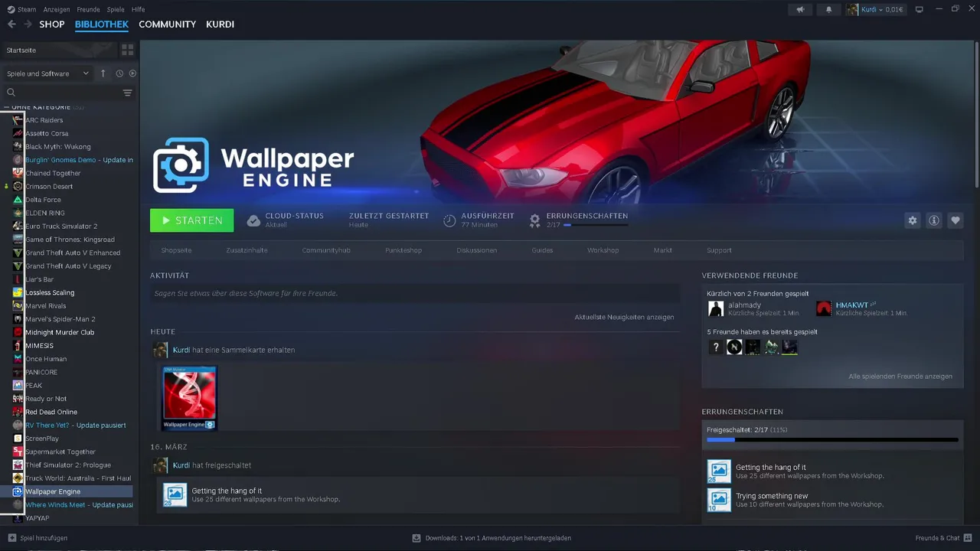980x551 pixels.
Task: Open the Guides link
Action: (x=542, y=250)
